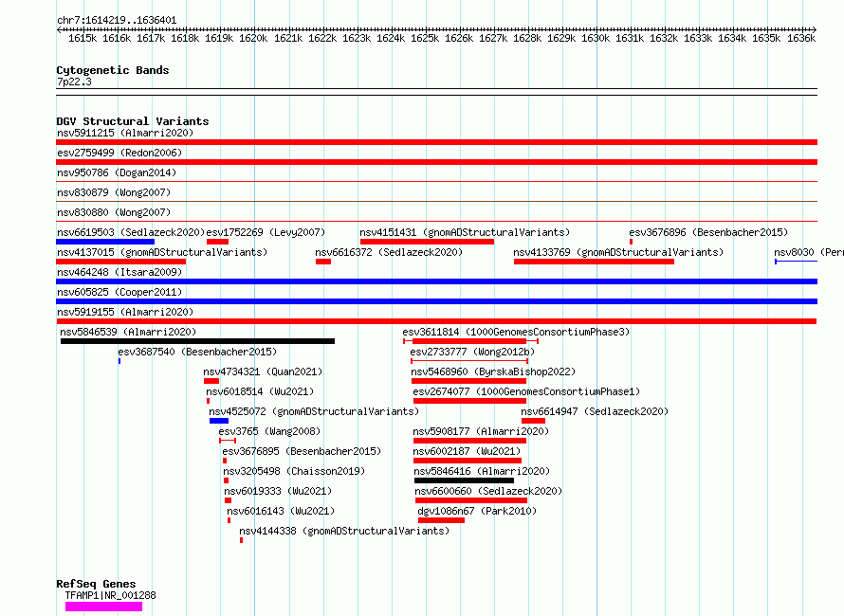This screenshot has width=844, height=616.
Task: Select blue bar under nsv4525072 gnomAD variant
Action: pos(219,421)
